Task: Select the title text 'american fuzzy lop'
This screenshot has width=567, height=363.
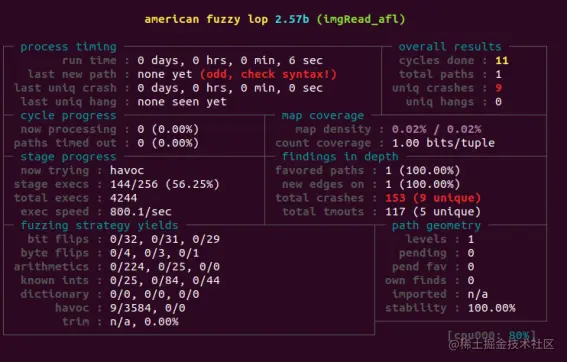Action: coord(206,19)
